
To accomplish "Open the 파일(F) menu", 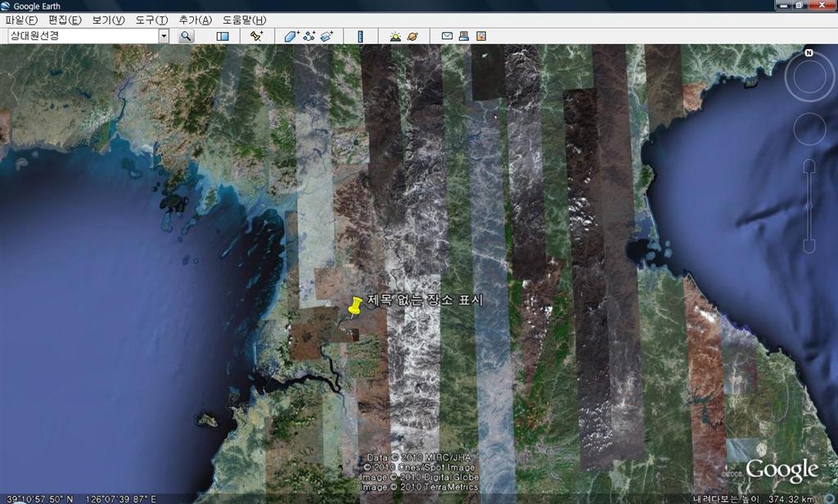I will (20, 20).
